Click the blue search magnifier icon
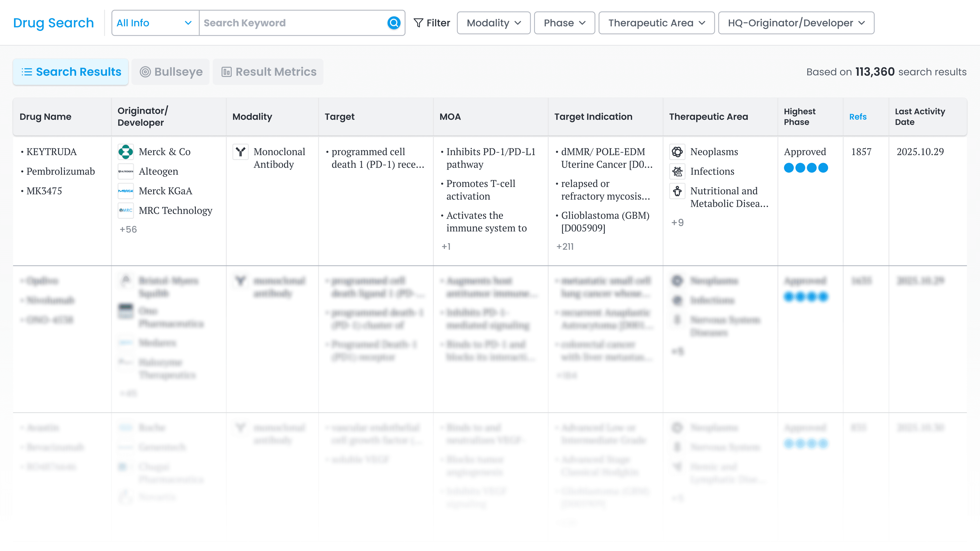 pos(394,23)
